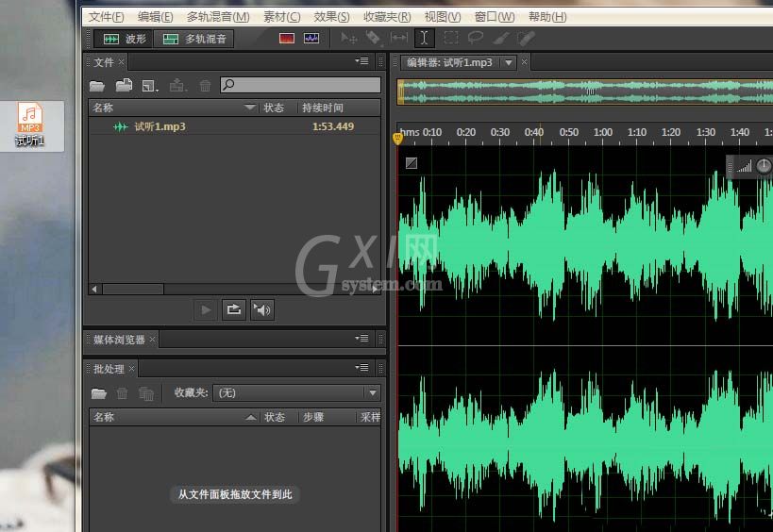Close the editor panel tab
This screenshot has height=532, width=773.
coord(525,62)
